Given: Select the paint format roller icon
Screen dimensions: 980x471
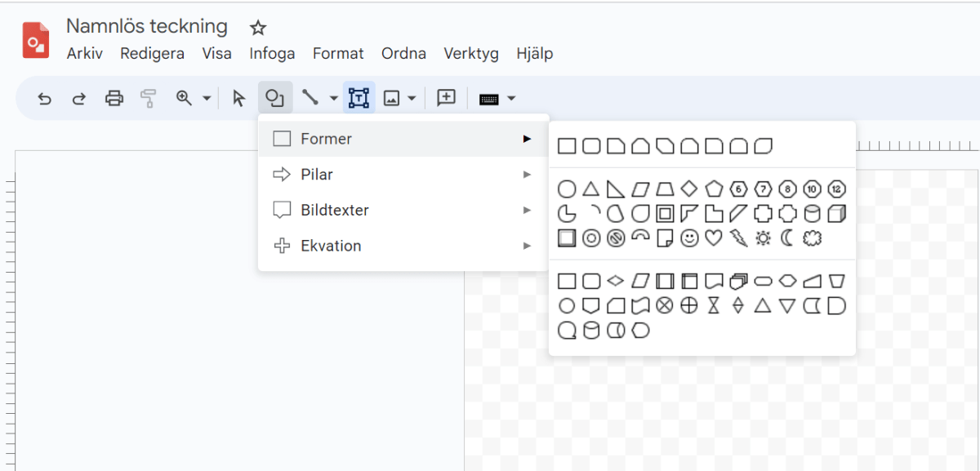Looking at the screenshot, I should (x=148, y=99).
